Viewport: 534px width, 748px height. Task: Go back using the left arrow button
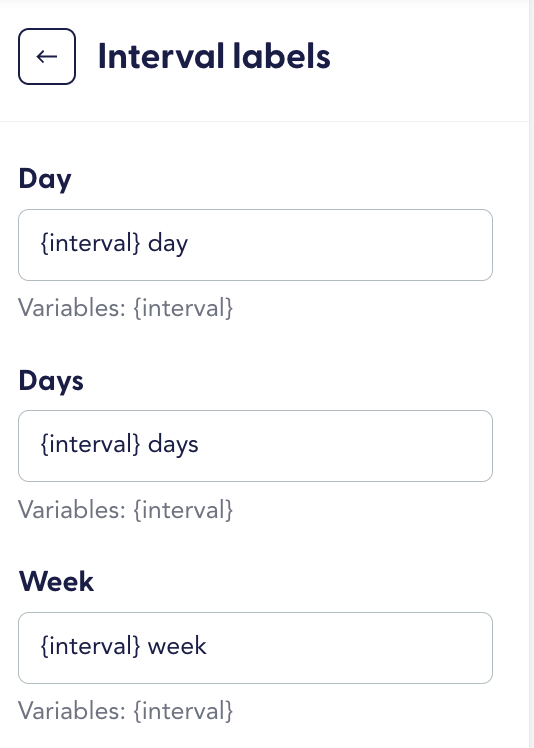pos(47,56)
